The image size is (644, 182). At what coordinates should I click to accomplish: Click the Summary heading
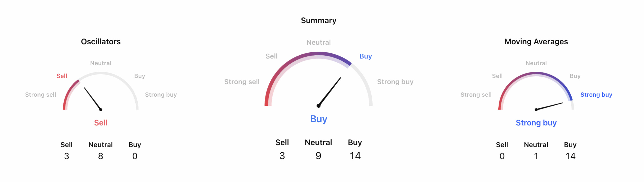coord(318,20)
